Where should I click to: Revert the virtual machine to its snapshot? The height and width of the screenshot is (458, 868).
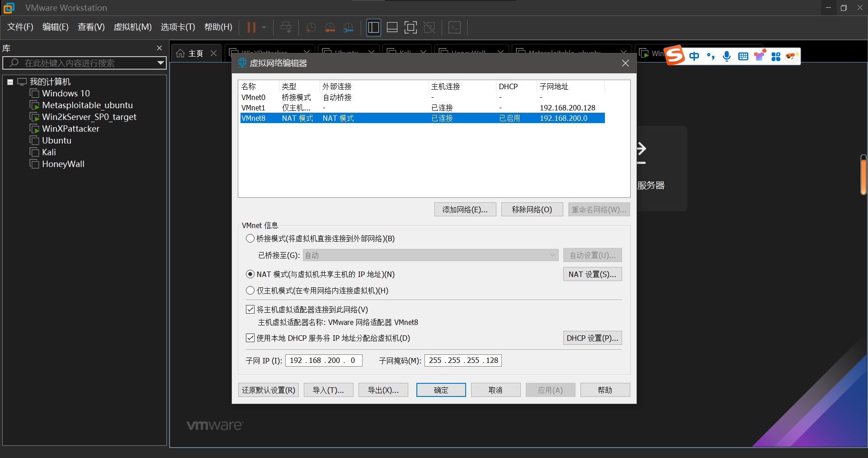[x=330, y=27]
